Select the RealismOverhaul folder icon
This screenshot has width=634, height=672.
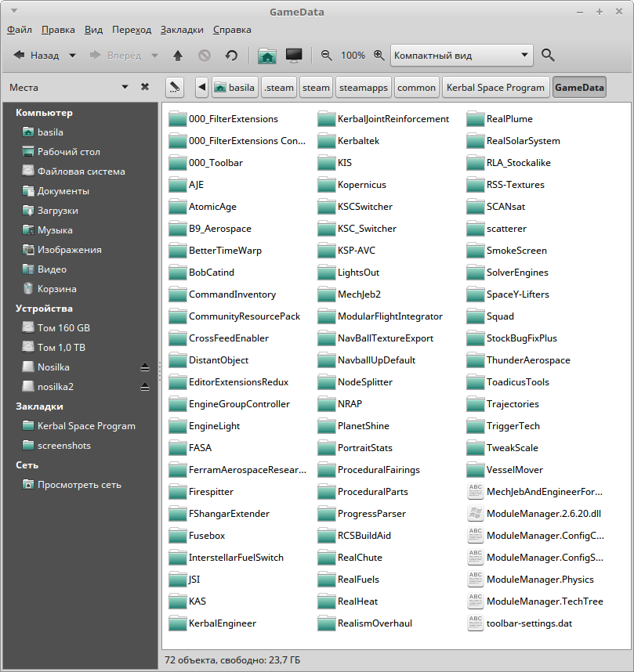tap(327, 623)
